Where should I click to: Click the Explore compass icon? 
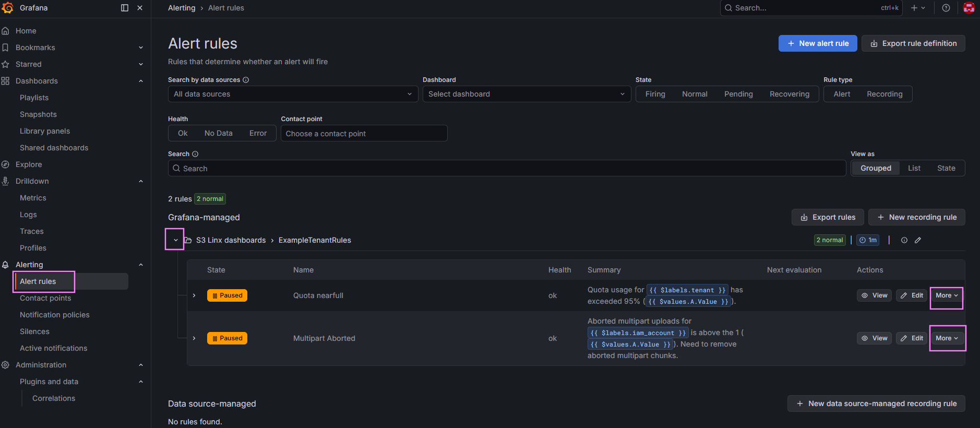[x=5, y=164]
